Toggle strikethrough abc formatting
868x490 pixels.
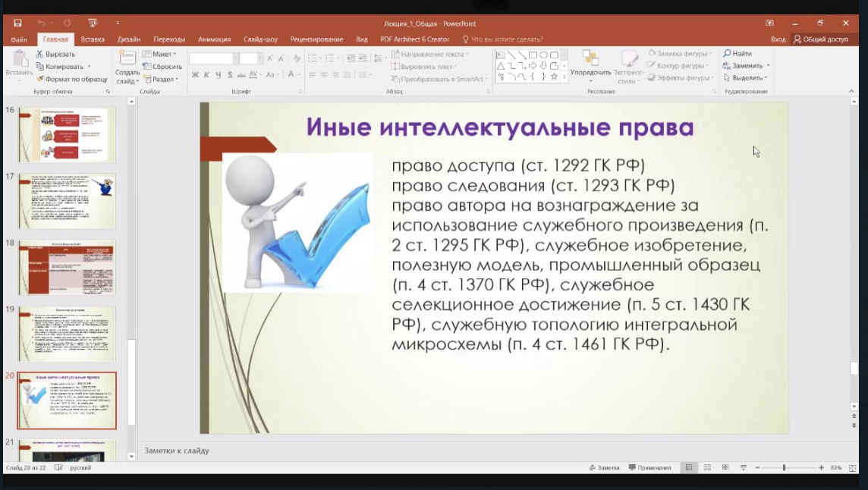point(241,75)
